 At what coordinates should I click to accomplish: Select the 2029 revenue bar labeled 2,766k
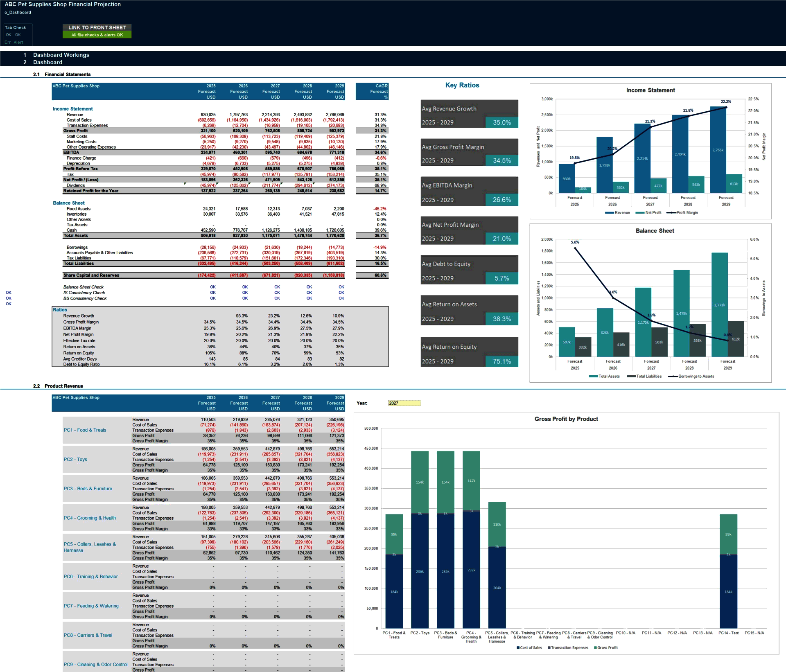[x=718, y=150]
